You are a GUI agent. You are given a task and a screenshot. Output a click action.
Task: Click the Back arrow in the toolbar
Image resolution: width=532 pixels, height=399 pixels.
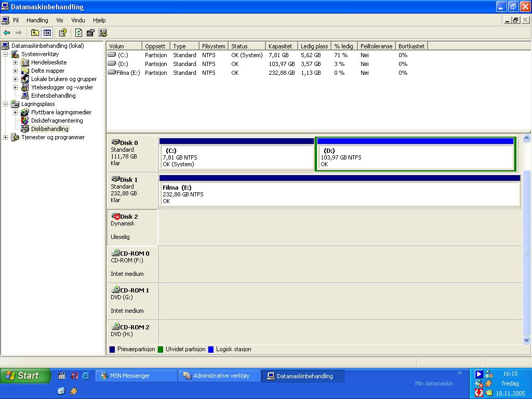tap(7, 33)
